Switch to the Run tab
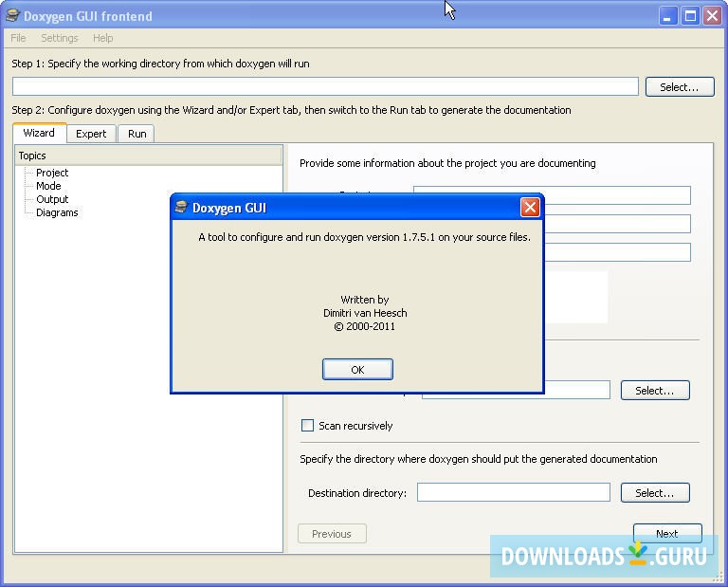Screen dimensions: 728x587 point(136,134)
